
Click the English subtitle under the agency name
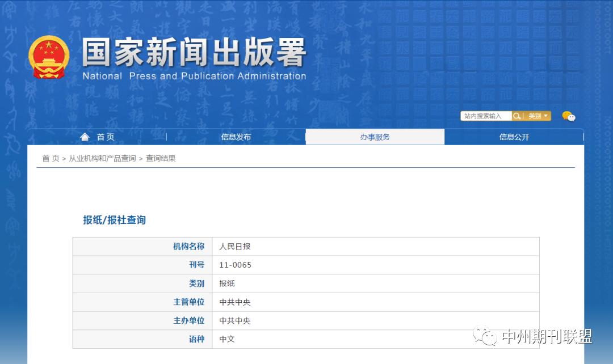[193, 76]
